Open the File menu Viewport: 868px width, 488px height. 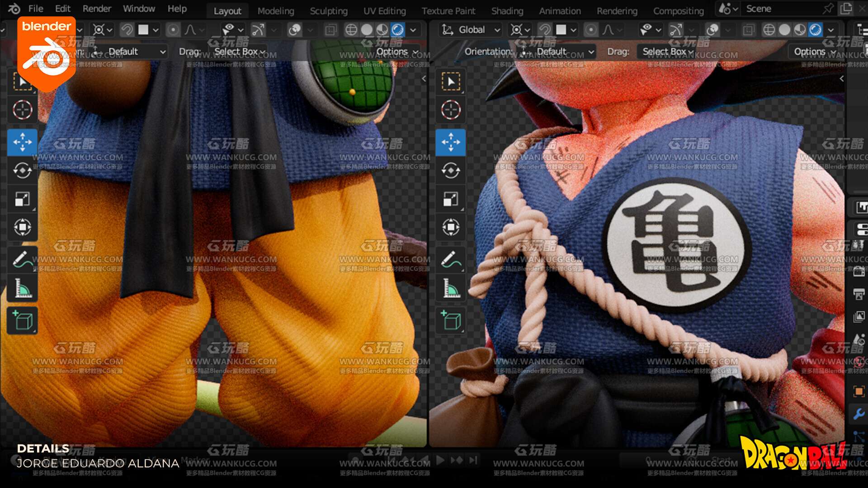(36, 9)
